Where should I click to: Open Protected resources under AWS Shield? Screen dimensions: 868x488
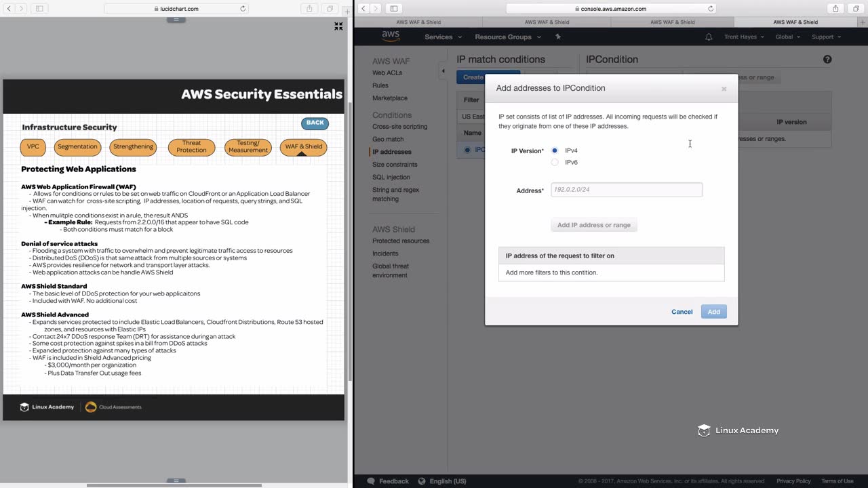401,241
